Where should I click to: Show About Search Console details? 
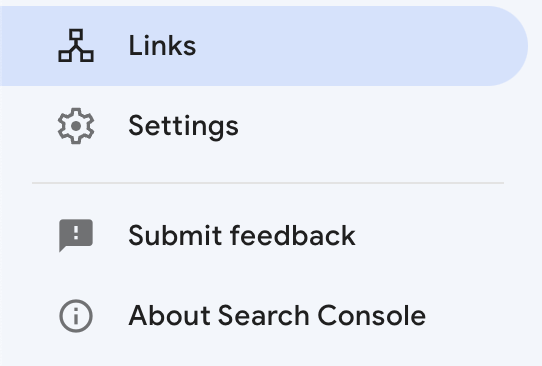pyautogui.click(x=264, y=316)
